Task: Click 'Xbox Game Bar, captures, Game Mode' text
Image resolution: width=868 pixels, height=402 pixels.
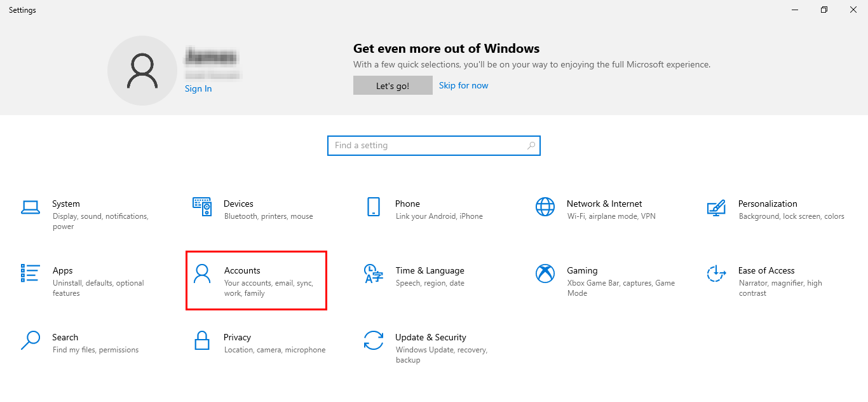Action: pyautogui.click(x=621, y=288)
